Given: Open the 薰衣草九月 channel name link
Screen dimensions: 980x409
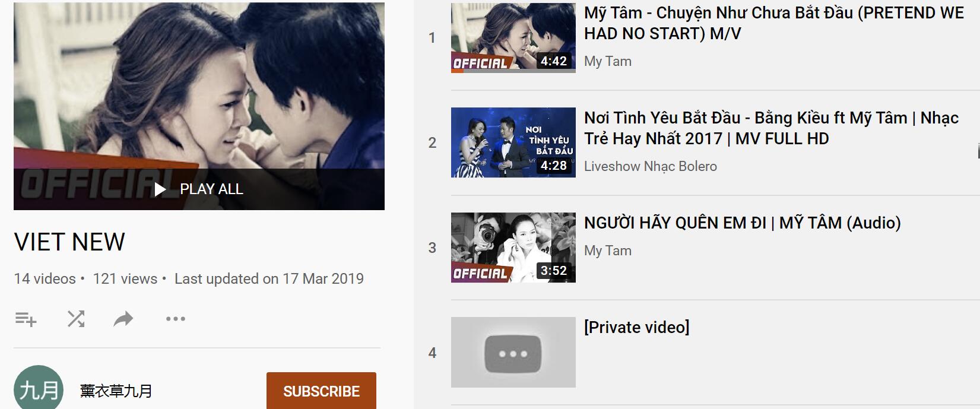Looking at the screenshot, I should click(x=116, y=391).
